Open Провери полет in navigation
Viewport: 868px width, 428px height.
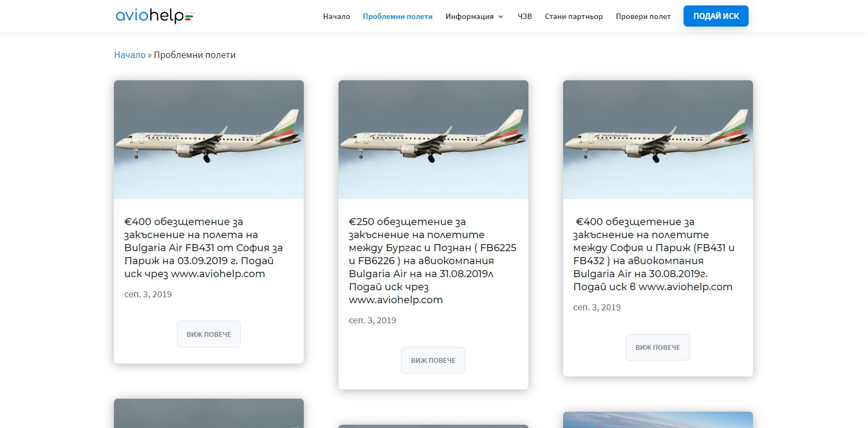pyautogui.click(x=643, y=16)
